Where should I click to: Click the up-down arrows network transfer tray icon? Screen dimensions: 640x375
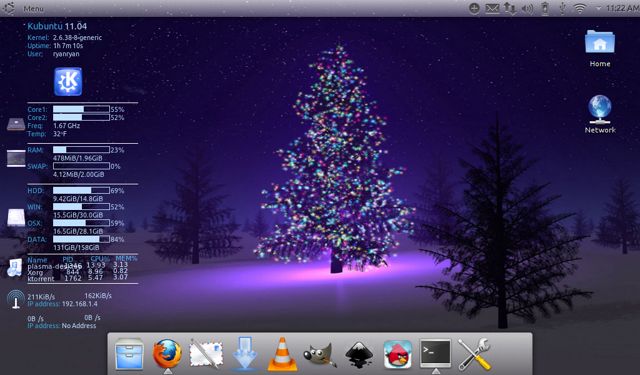[510, 8]
